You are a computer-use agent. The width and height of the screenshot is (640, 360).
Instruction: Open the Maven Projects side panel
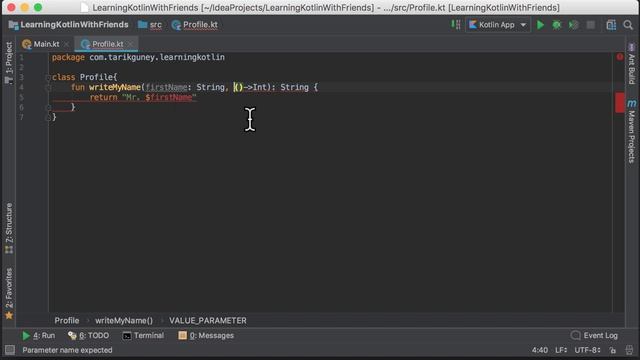coord(631,131)
